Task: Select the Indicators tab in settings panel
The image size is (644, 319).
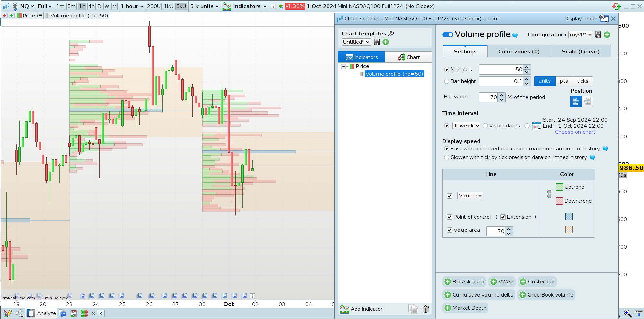Action: [x=362, y=57]
